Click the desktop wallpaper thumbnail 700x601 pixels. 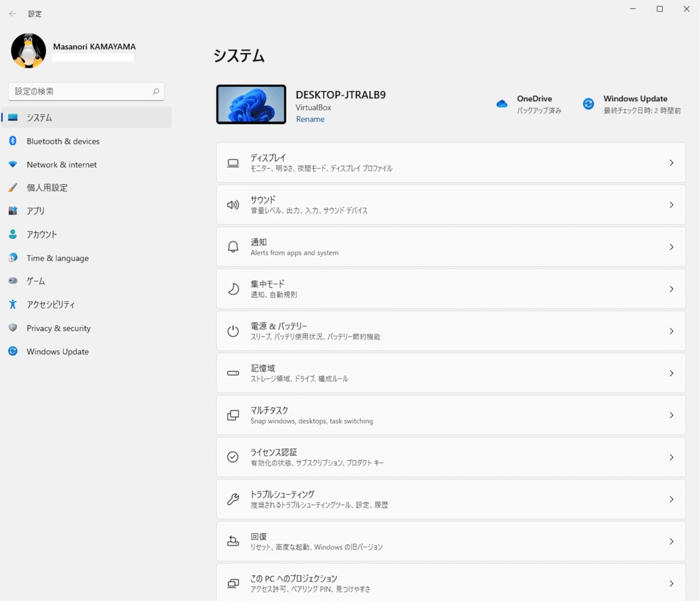click(251, 104)
